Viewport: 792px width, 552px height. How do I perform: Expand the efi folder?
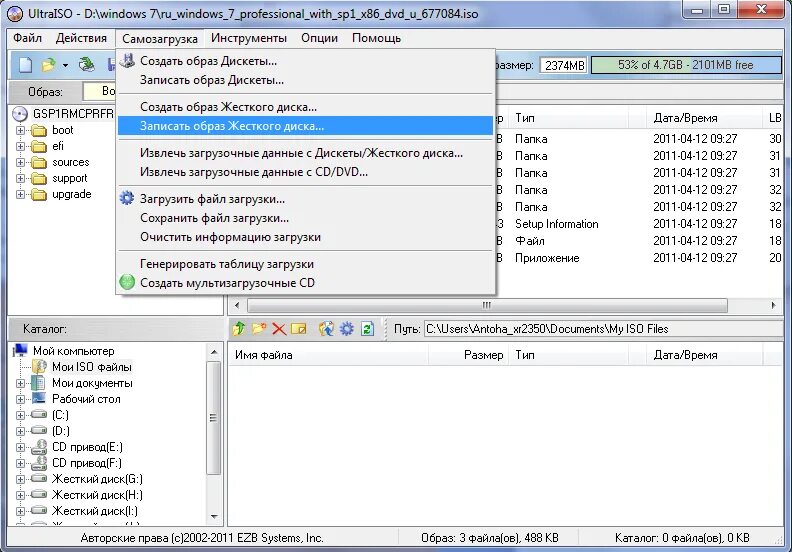point(20,146)
